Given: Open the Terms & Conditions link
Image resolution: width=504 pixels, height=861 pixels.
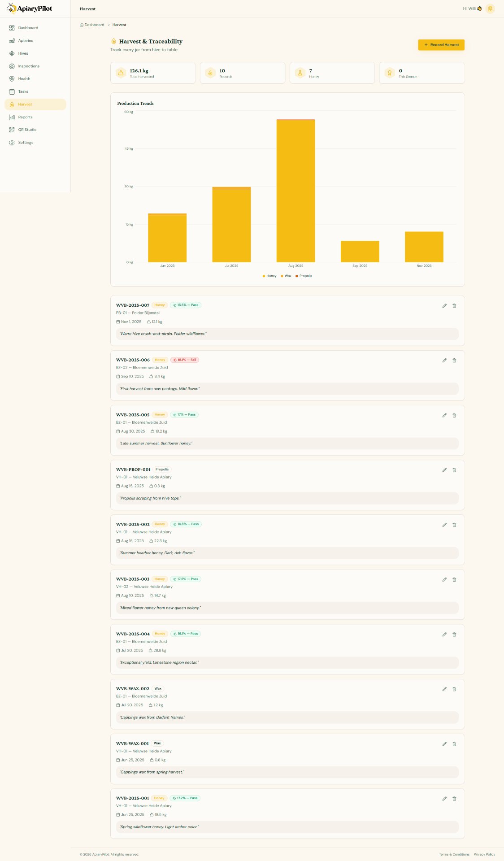Looking at the screenshot, I should [454, 854].
